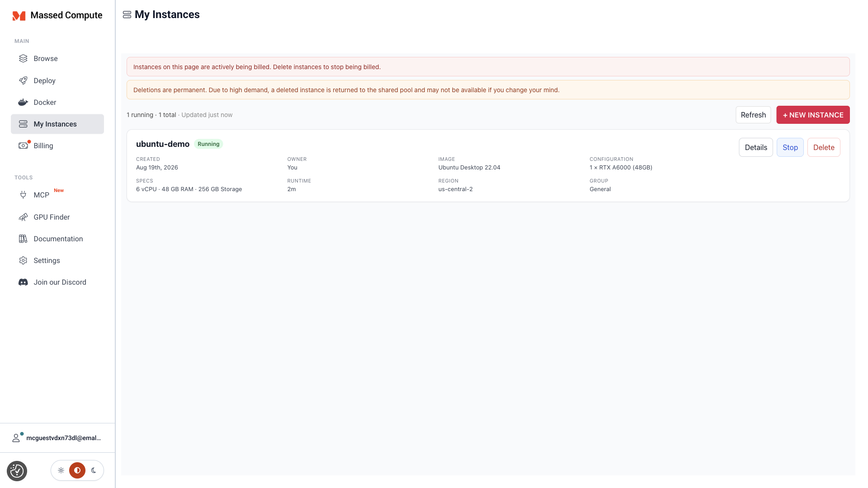Switch to dark theme moon icon
868x488 pixels.
(x=94, y=470)
